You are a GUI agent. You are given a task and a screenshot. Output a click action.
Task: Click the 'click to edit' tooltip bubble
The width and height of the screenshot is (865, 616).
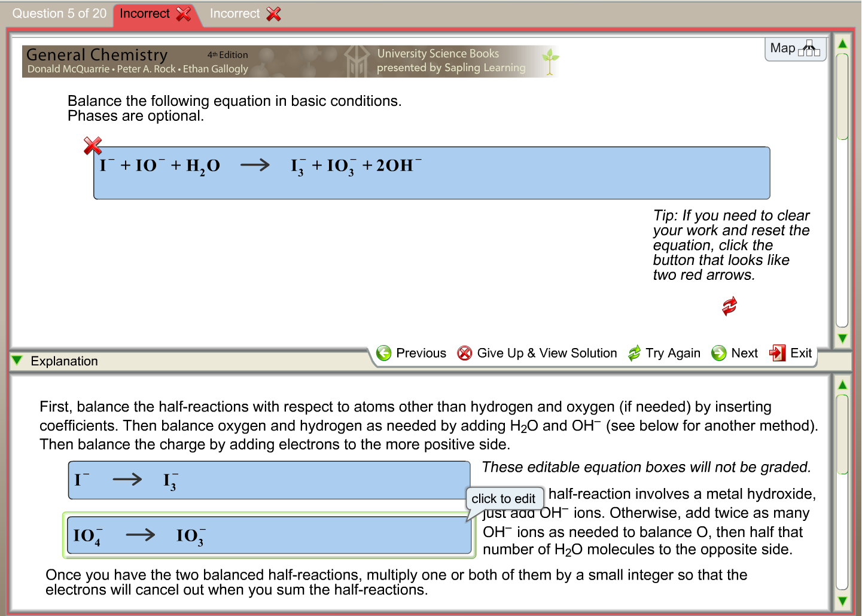[504, 499]
